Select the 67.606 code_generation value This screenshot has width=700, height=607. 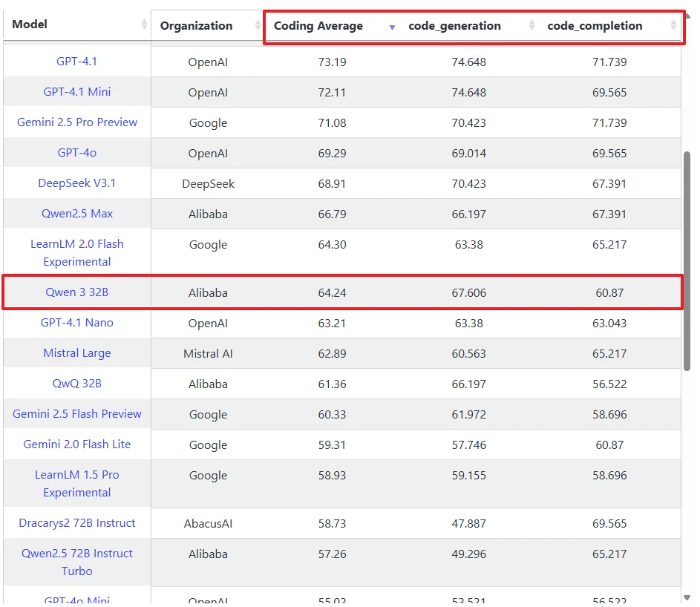tap(468, 292)
